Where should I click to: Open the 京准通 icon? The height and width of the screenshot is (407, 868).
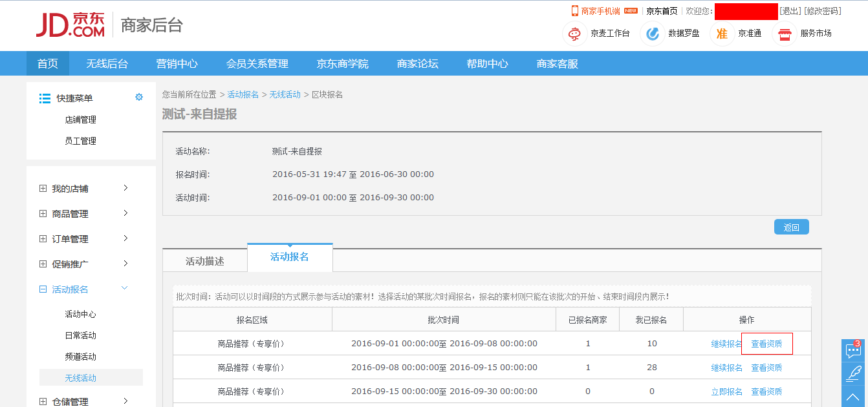point(722,34)
